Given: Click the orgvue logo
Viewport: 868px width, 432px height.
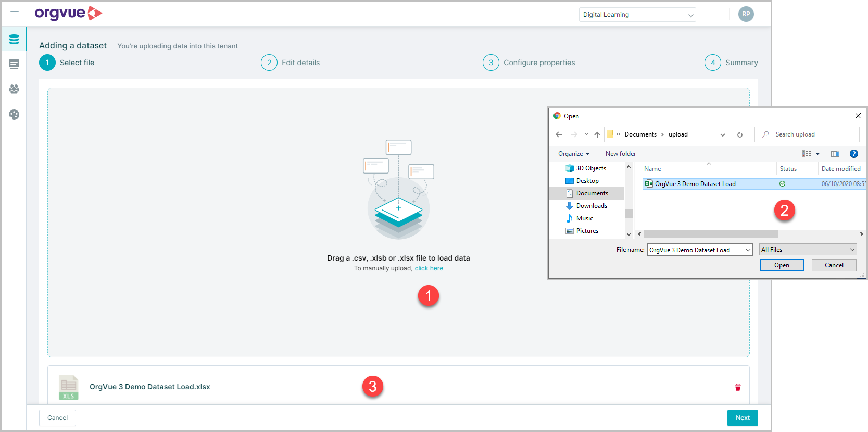Looking at the screenshot, I should pos(68,14).
